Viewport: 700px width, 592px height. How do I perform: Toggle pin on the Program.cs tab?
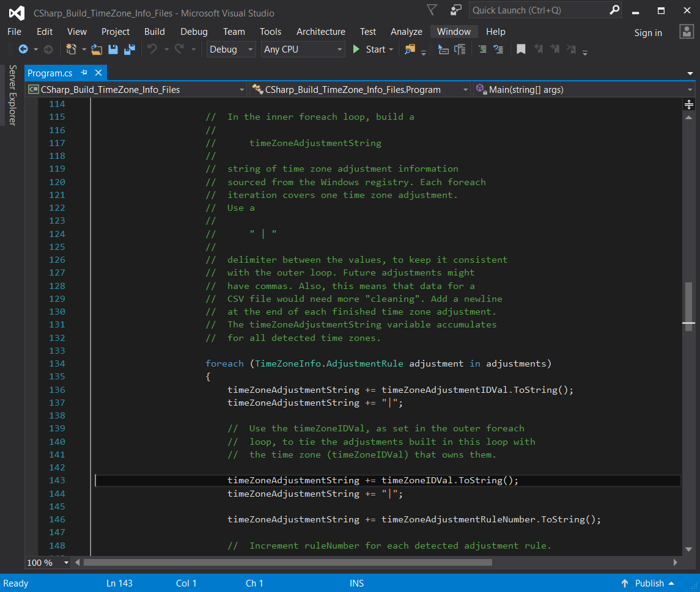point(84,73)
